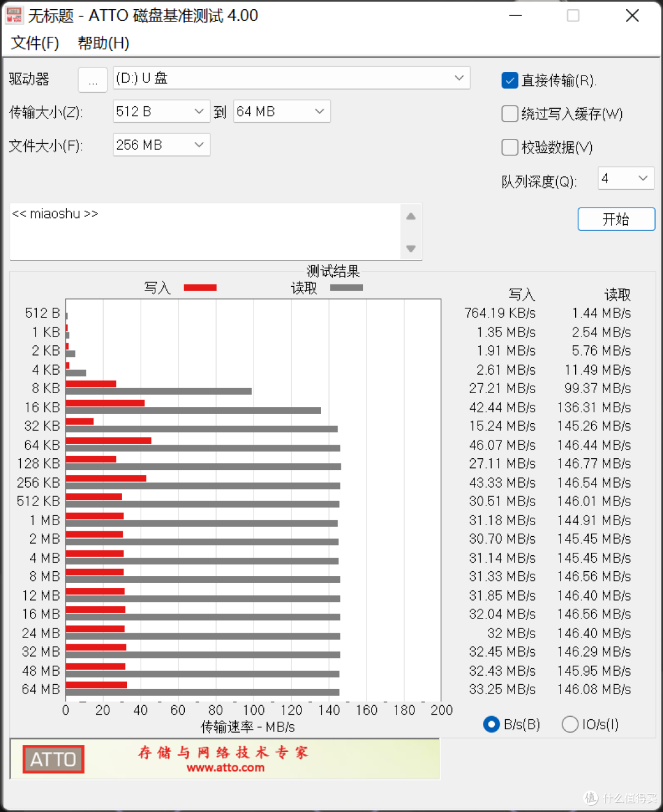This screenshot has width=663, height=812.
Task: Click the 驱动器 label
Action: (29, 79)
